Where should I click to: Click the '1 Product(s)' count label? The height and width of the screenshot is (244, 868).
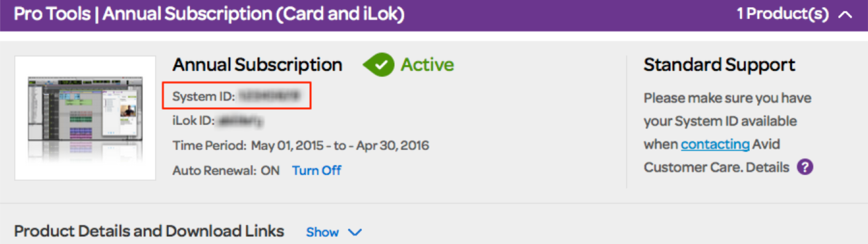coord(782,14)
